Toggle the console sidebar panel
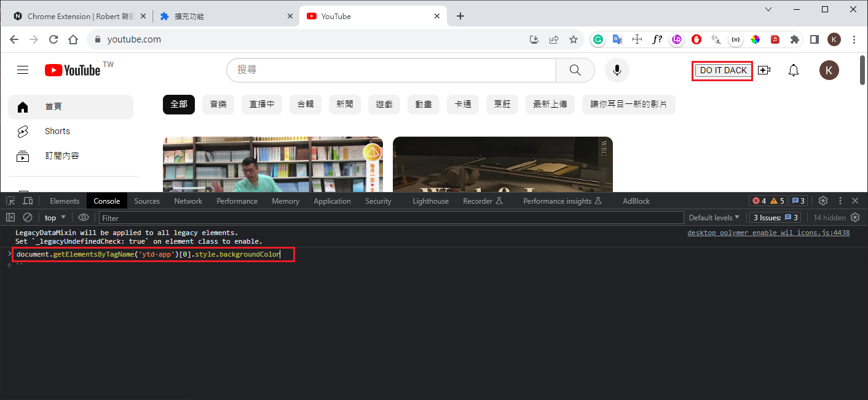The height and width of the screenshot is (400, 868). coord(10,217)
